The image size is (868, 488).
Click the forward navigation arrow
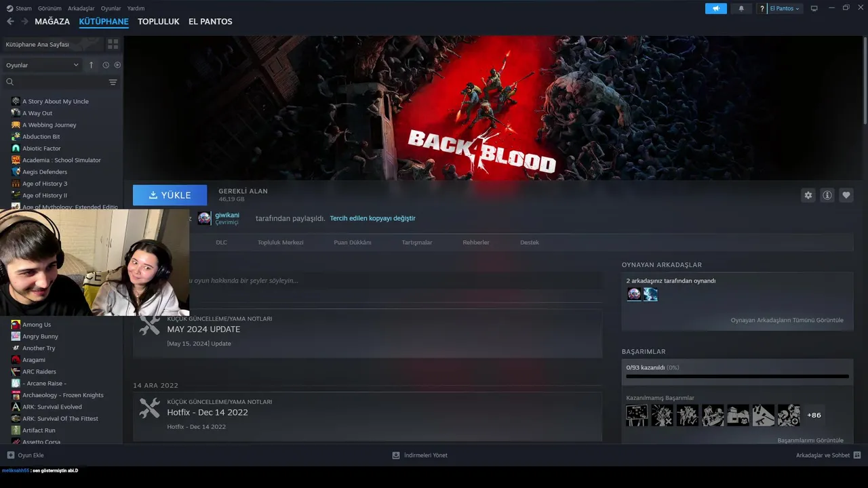click(x=24, y=22)
